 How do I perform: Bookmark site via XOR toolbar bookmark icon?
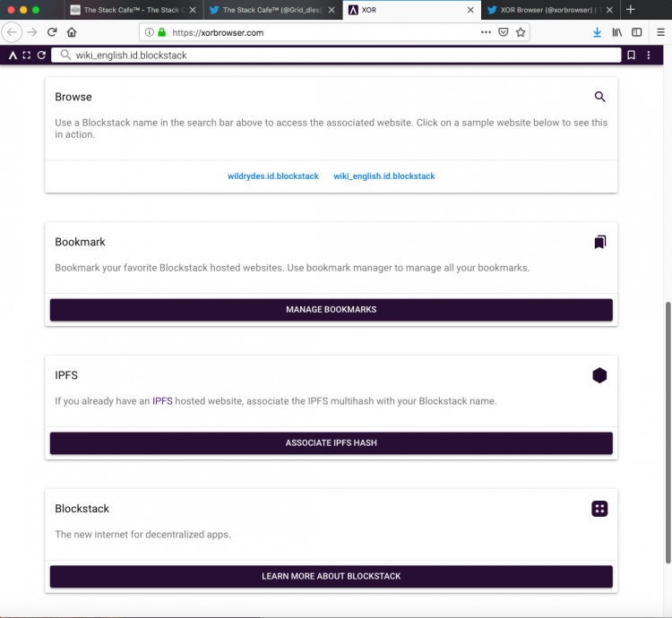pyautogui.click(x=631, y=56)
